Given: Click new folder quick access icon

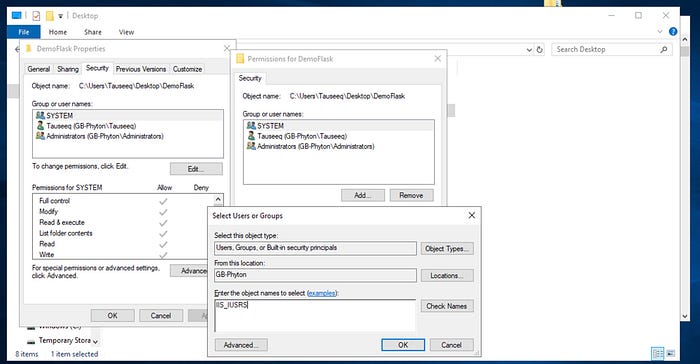Looking at the screenshot, I should (x=50, y=16).
